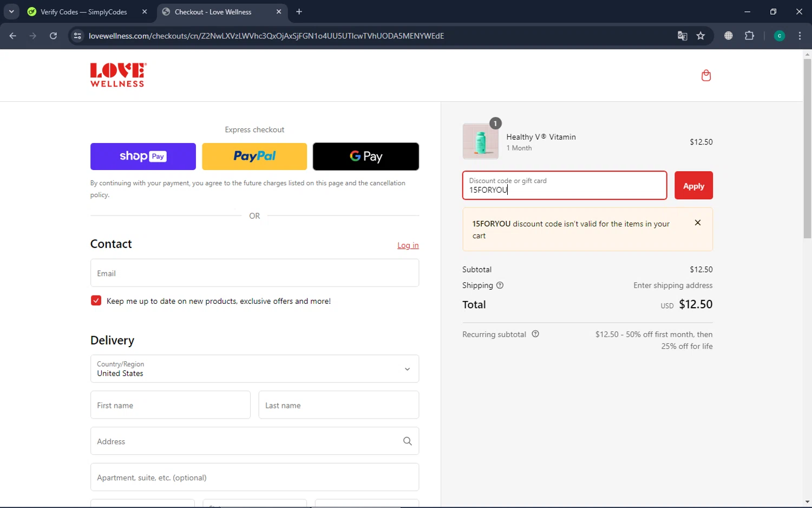Viewport: 812px width, 508px height.
Task: Open the Chrome three-dot menu
Action: click(800, 36)
